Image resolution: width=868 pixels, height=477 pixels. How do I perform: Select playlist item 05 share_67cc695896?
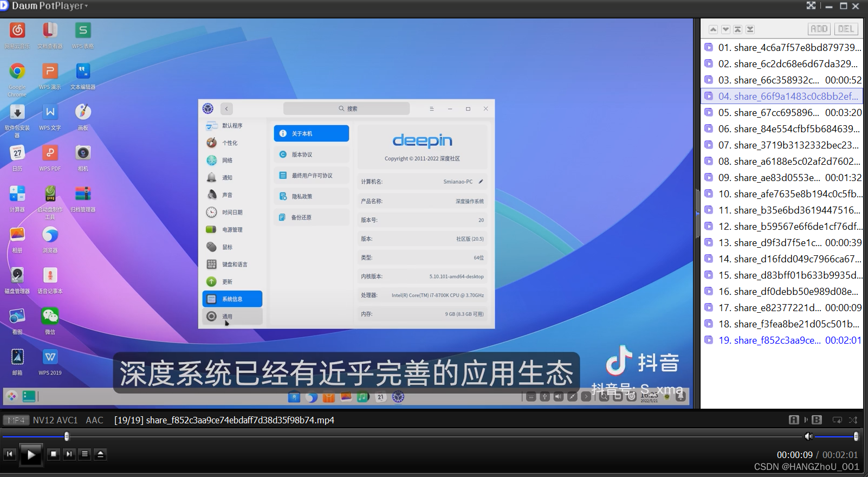click(x=782, y=112)
